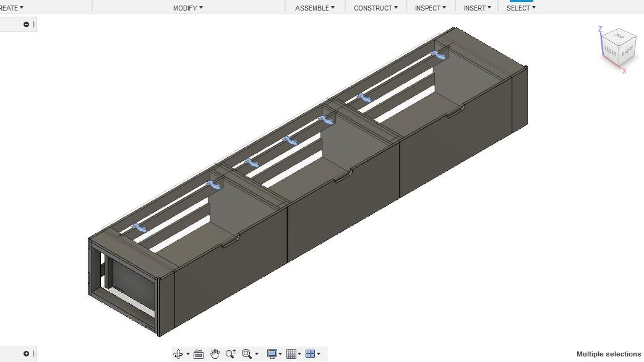644x362 pixels.
Task: Click the Display Settings monitor icon
Action: [x=272, y=354]
